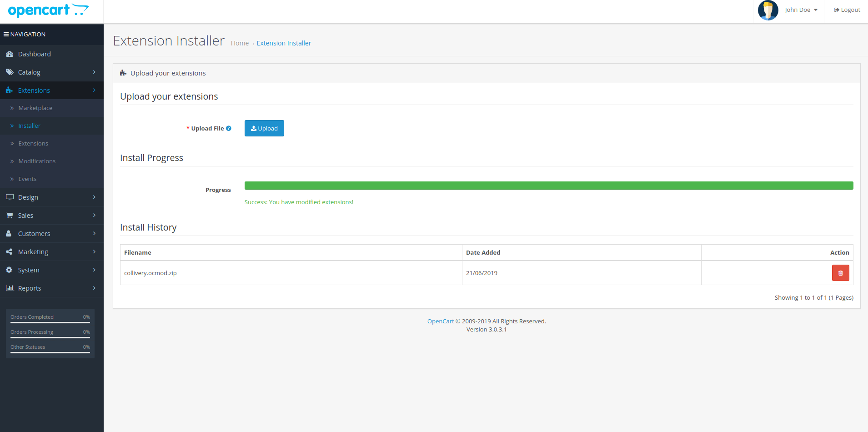
Task: Click the System gear icon
Action: click(9, 270)
